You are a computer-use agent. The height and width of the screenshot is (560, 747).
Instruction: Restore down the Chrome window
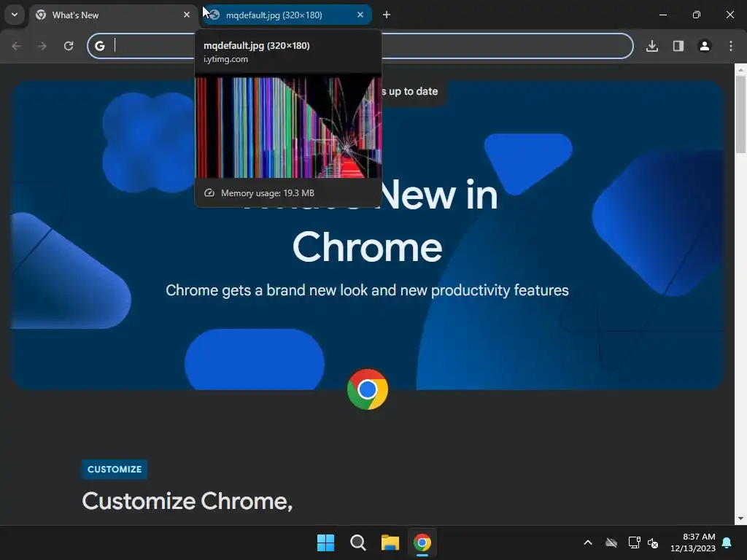tap(697, 15)
